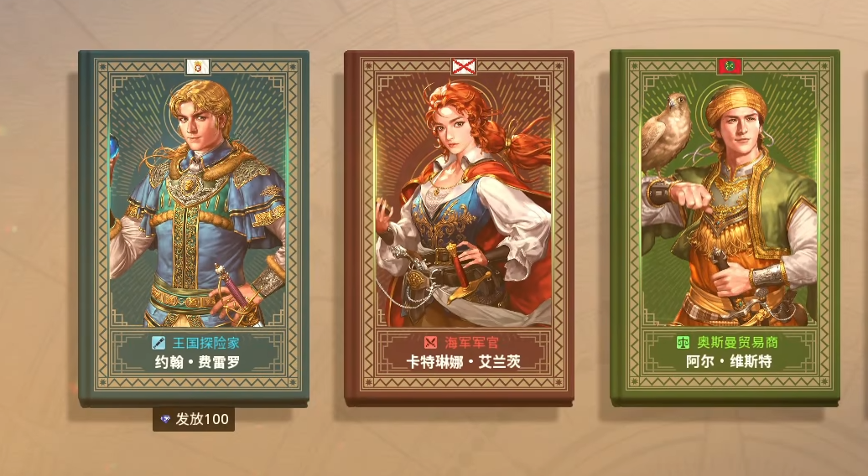This screenshot has height=476, width=868.
Task: Click the 王国探险家 class title
Action: [x=206, y=343]
